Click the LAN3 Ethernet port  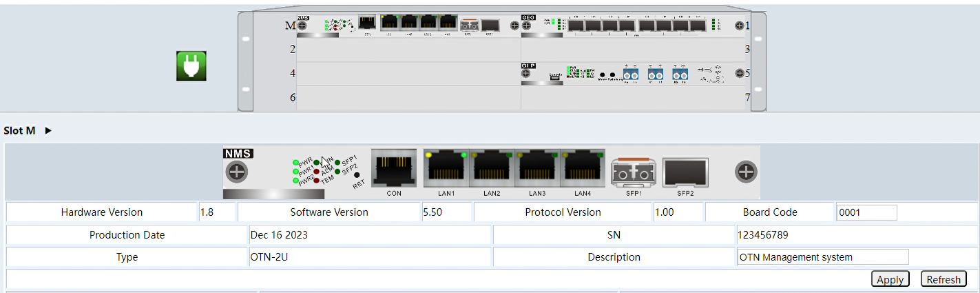[x=537, y=168]
